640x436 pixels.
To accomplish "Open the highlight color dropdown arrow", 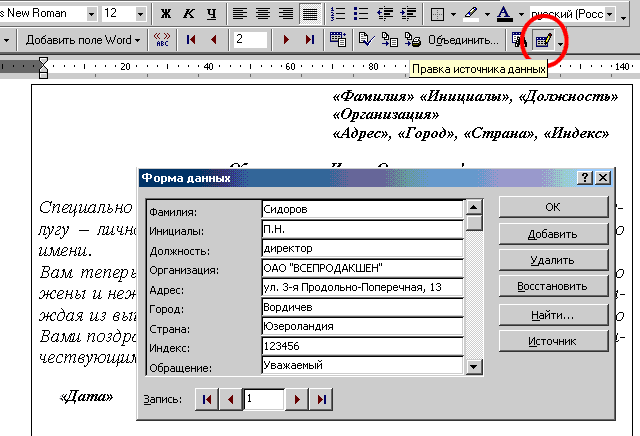I will [487, 14].
